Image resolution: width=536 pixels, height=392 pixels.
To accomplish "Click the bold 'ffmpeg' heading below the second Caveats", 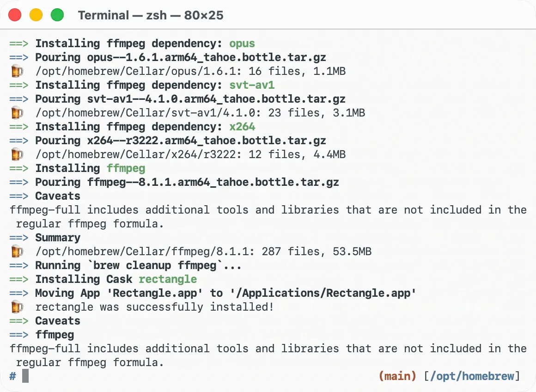I will (x=55, y=335).
